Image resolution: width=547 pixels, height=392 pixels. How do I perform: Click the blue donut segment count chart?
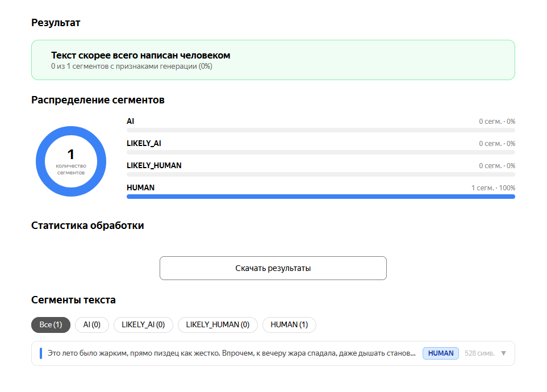click(71, 161)
